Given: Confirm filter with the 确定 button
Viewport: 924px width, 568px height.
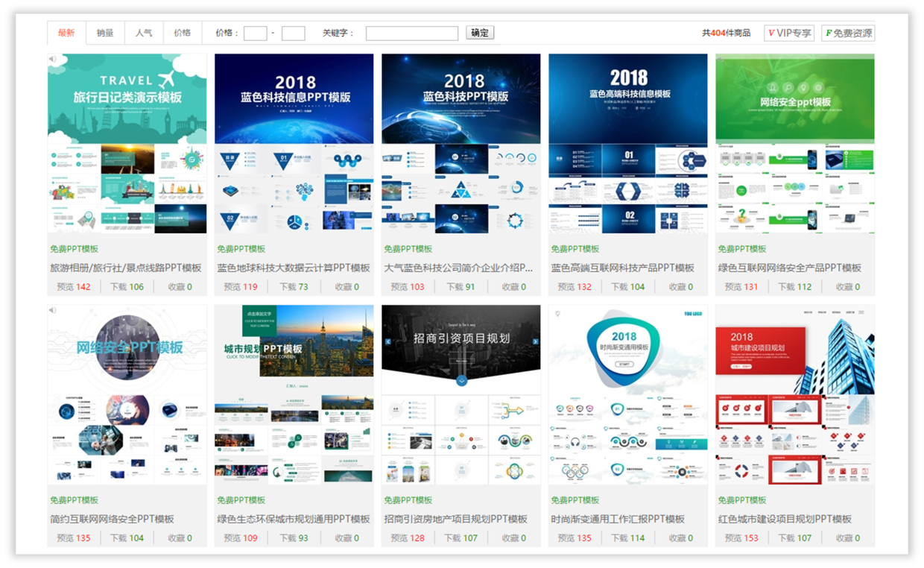Looking at the screenshot, I should pos(480,33).
